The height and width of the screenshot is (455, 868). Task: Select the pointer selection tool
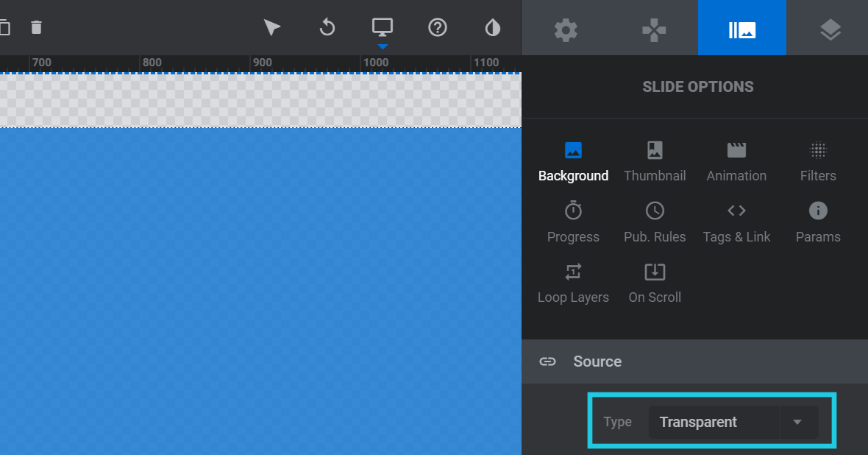[271, 27]
